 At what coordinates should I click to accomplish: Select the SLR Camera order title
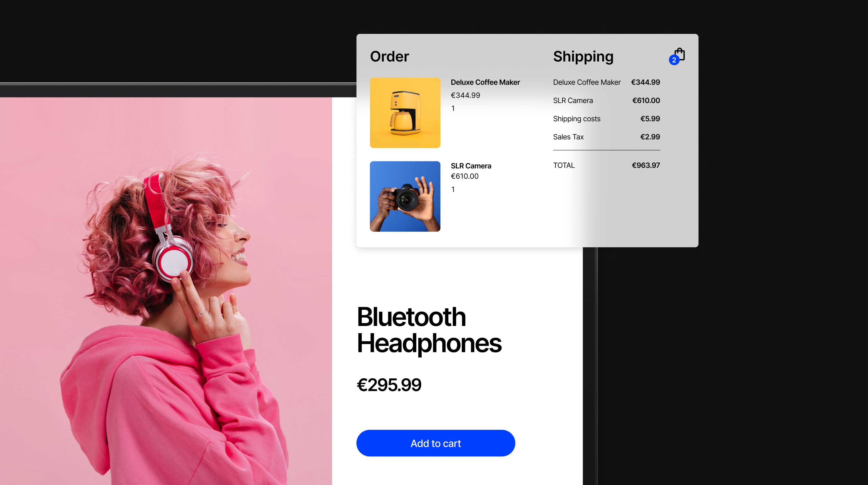[471, 166]
